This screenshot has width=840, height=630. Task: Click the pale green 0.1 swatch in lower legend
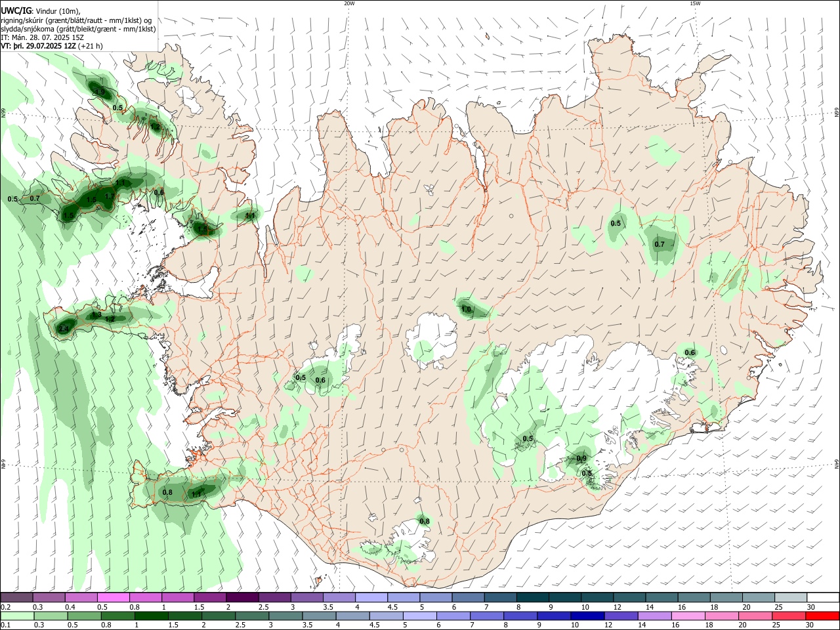pyautogui.click(x=16, y=616)
